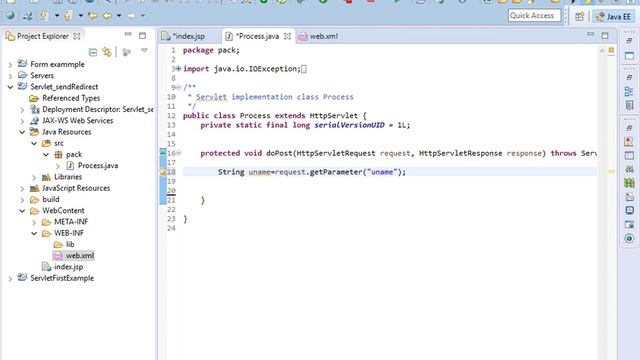The height and width of the screenshot is (360, 640).
Task: Close the Project Explorer view tab
Action: coord(77,36)
